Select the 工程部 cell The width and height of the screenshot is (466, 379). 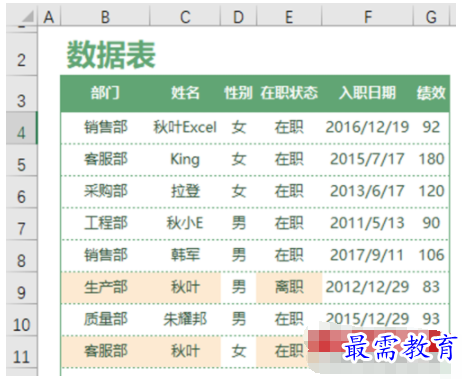tap(105, 224)
